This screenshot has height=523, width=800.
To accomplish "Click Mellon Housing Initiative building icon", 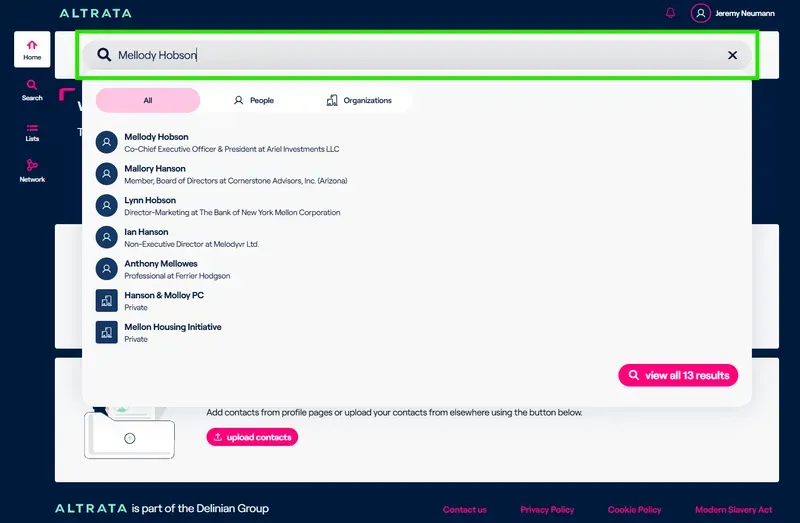I will pos(107,332).
